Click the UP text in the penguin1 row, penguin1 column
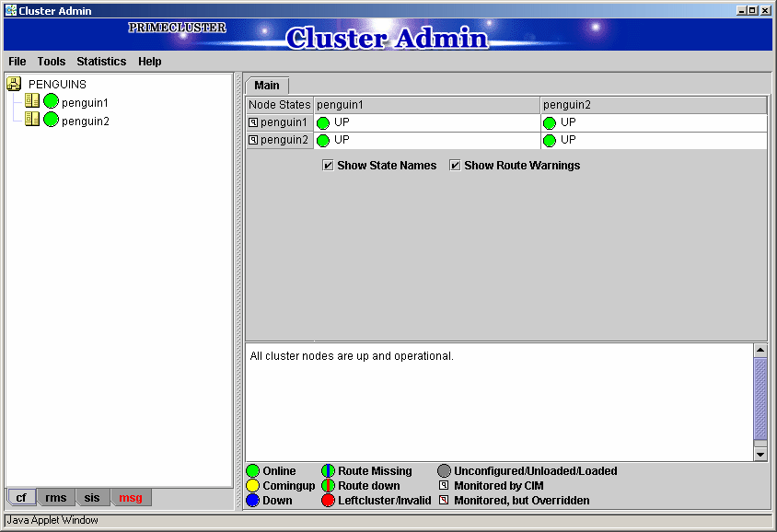Viewport: 777px width, 532px height. click(342, 121)
